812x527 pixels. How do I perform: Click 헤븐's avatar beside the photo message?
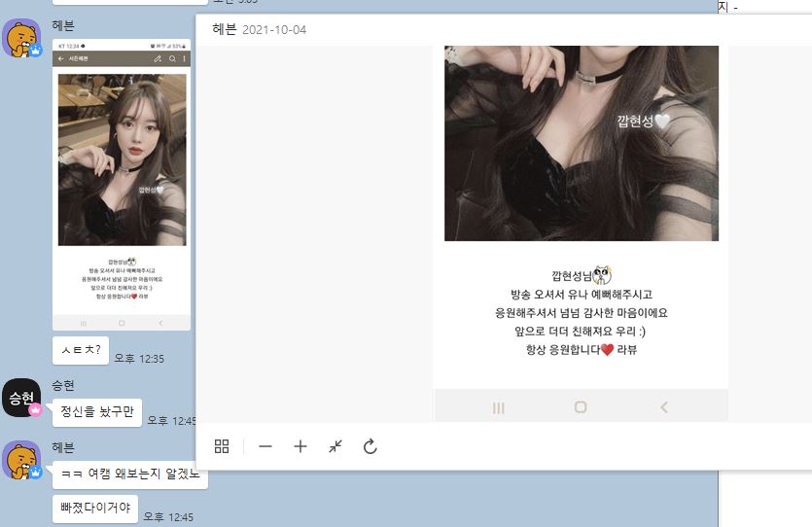click(x=21, y=38)
